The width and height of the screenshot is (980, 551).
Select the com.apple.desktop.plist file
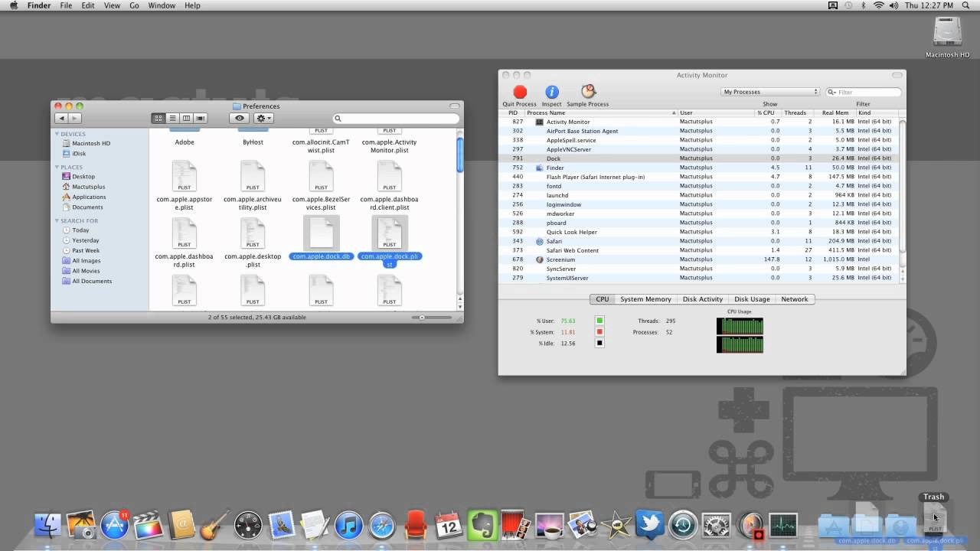pos(253,243)
